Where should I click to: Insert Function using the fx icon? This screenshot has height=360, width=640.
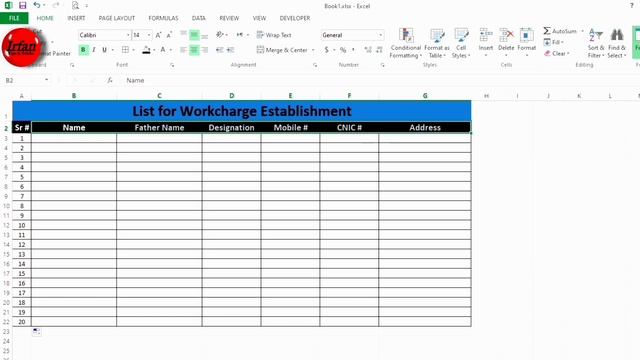pyautogui.click(x=110, y=80)
